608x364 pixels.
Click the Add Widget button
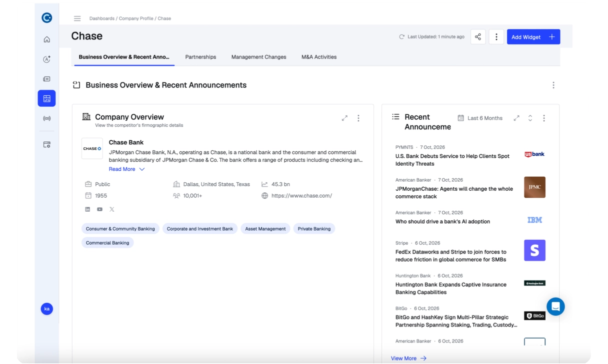click(x=533, y=37)
